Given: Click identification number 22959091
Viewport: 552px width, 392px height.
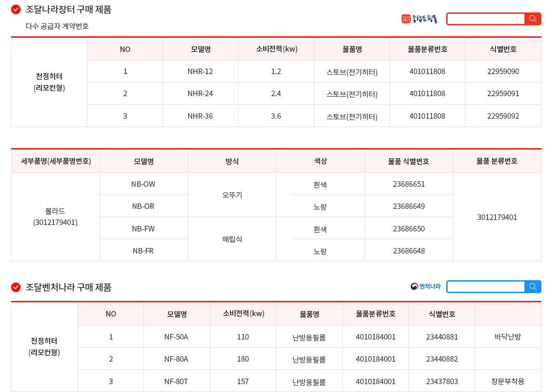Looking at the screenshot, I should (503, 93).
